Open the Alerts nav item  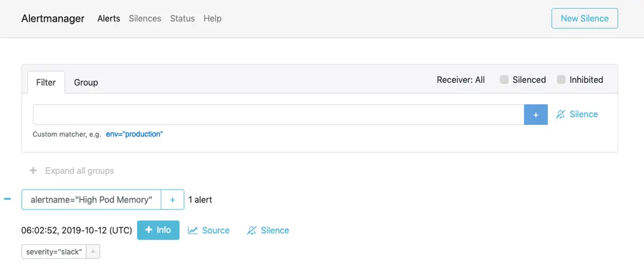point(109,19)
